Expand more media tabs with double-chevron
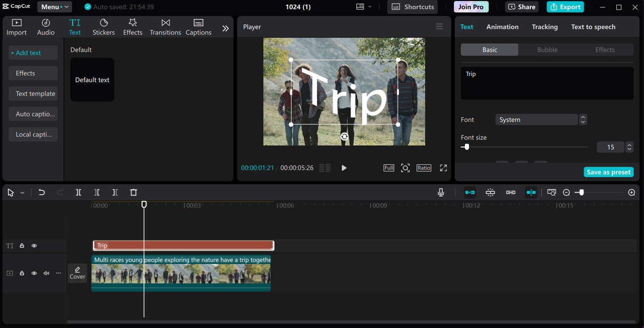Viewport: 644px width, 328px height. [225, 29]
